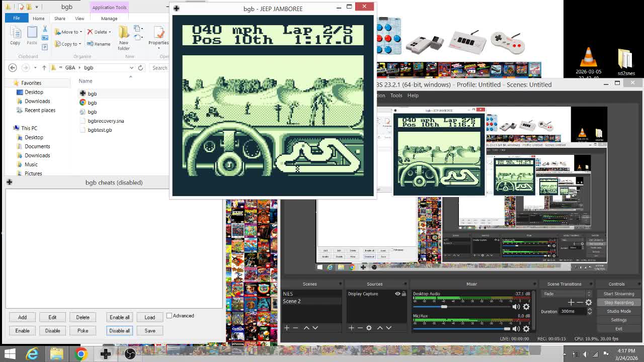Click Enable all in cheats window
Screen dimensions: 644x362
(x=119, y=317)
